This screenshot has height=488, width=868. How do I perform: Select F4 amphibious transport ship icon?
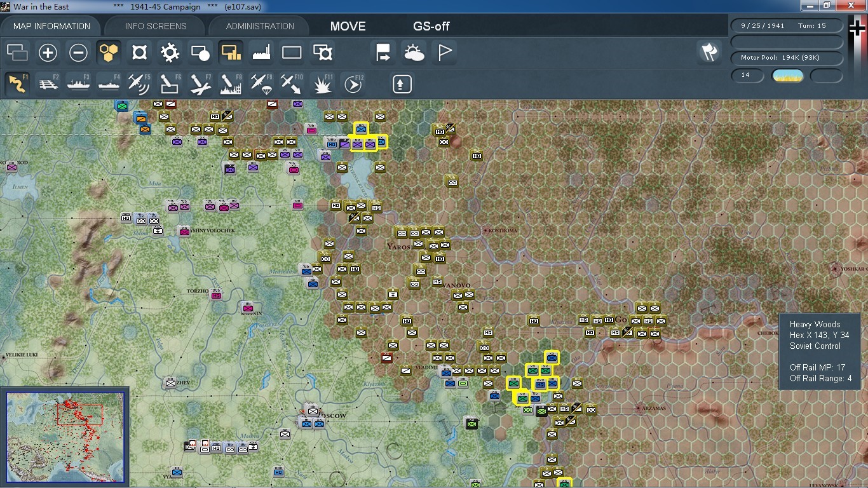pyautogui.click(x=109, y=83)
